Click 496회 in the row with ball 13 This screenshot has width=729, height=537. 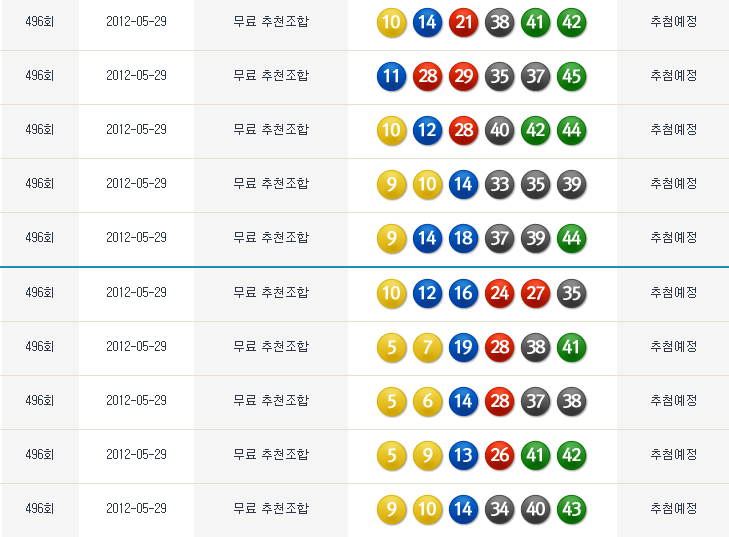click(x=39, y=454)
